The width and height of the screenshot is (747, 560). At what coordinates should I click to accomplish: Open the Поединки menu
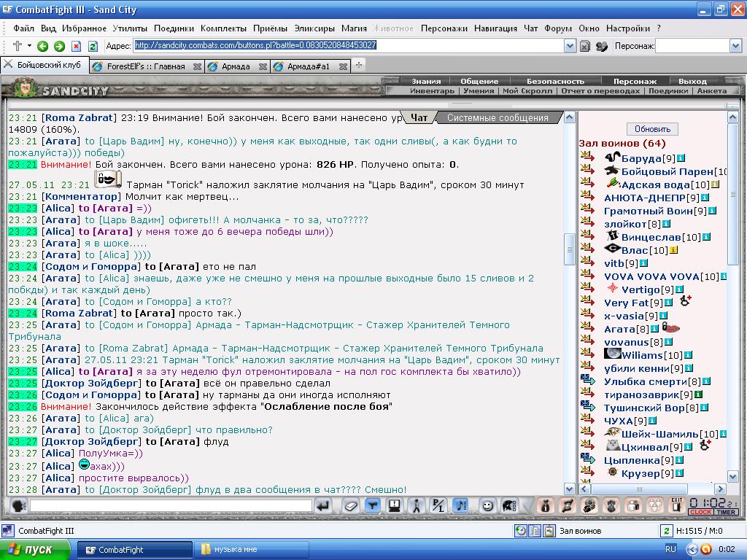click(x=174, y=28)
